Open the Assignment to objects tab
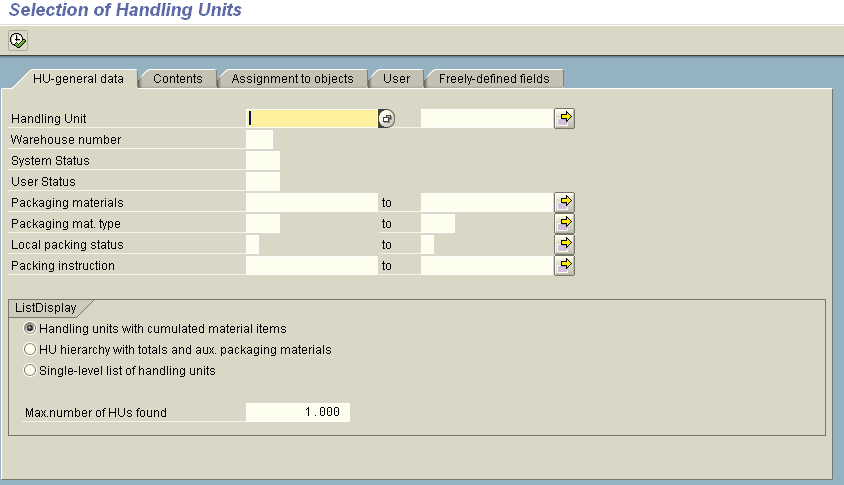The image size is (844, 485). pyautogui.click(x=292, y=79)
